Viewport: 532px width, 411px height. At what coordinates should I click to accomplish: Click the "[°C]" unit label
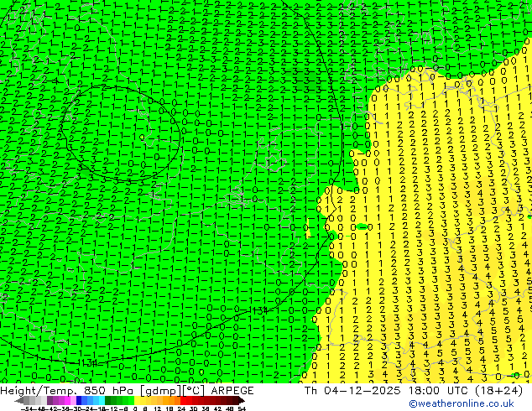pos(194,391)
